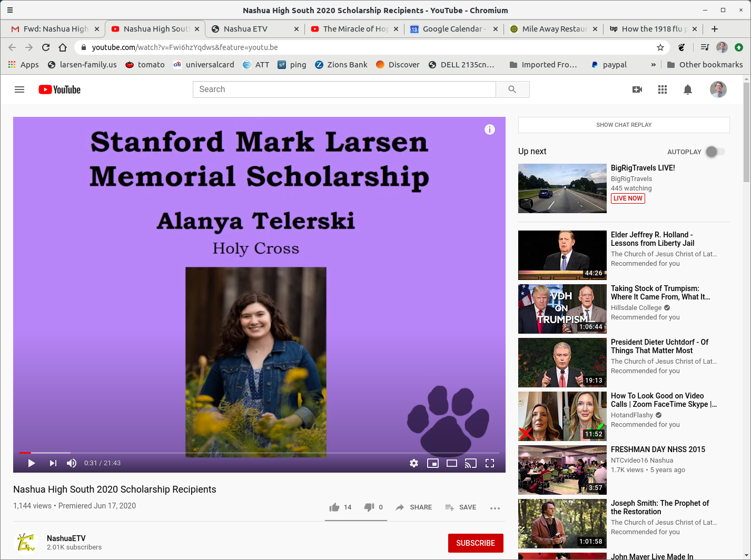Bookmark this page with star icon

(x=660, y=47)
